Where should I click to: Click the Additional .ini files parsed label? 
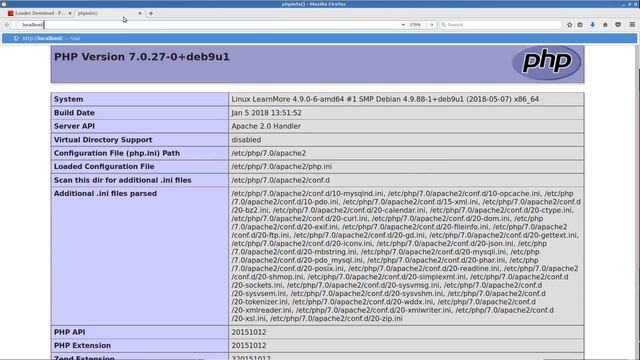[105, 193]
